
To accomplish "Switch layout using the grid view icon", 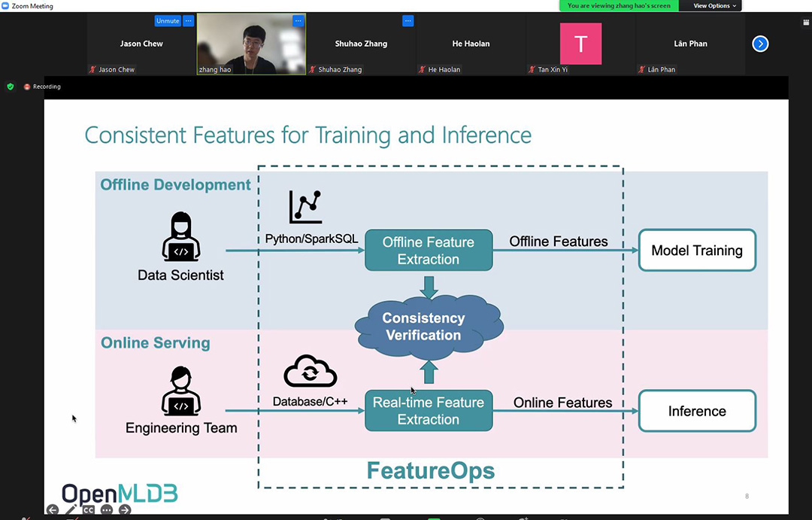I will click(x=806, y=22).
